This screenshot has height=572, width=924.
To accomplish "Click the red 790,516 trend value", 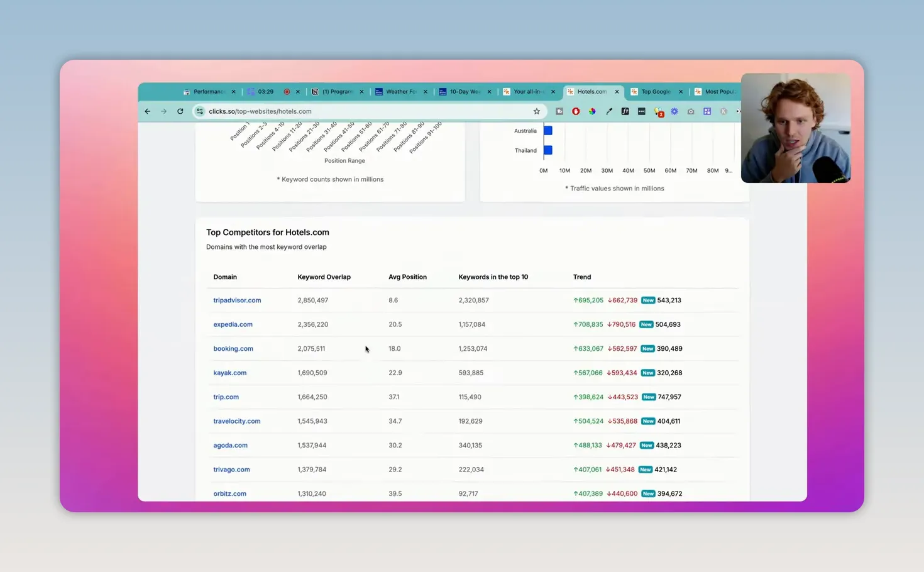I will 621,324.
